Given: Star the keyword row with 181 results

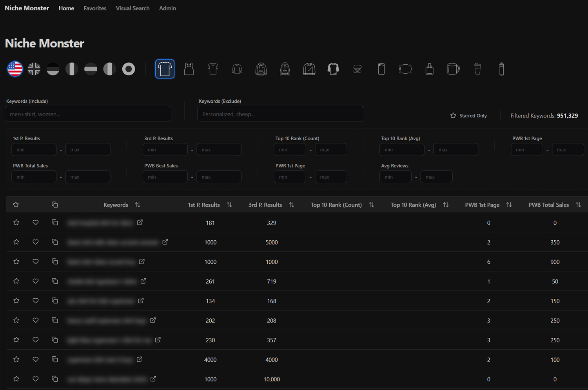Looking at the screenshot, I should point(16,222).
